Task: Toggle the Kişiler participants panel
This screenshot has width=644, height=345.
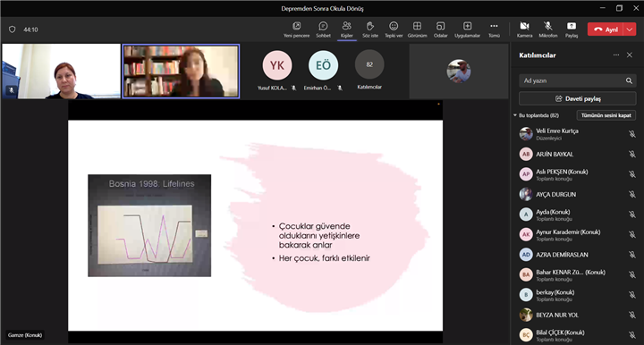Action: (347, 29)
